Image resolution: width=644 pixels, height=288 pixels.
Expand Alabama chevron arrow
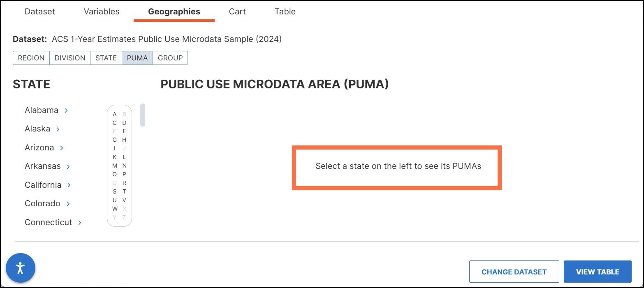tap(66, 111)
